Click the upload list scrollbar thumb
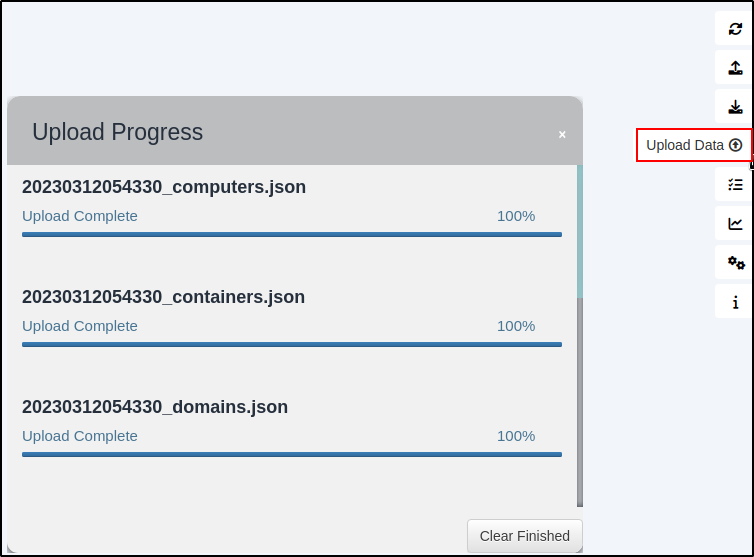This screenshot has width=754, height=557. coord(580,231)
